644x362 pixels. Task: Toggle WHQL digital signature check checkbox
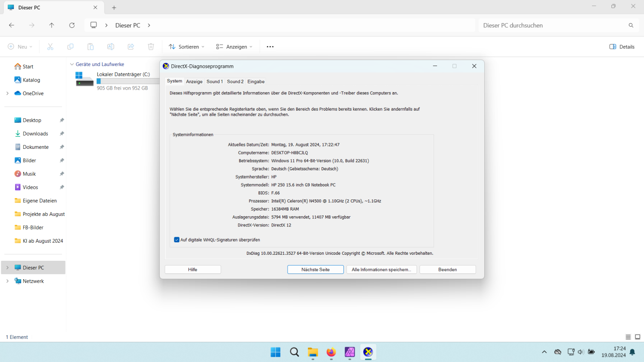[176, 240]
